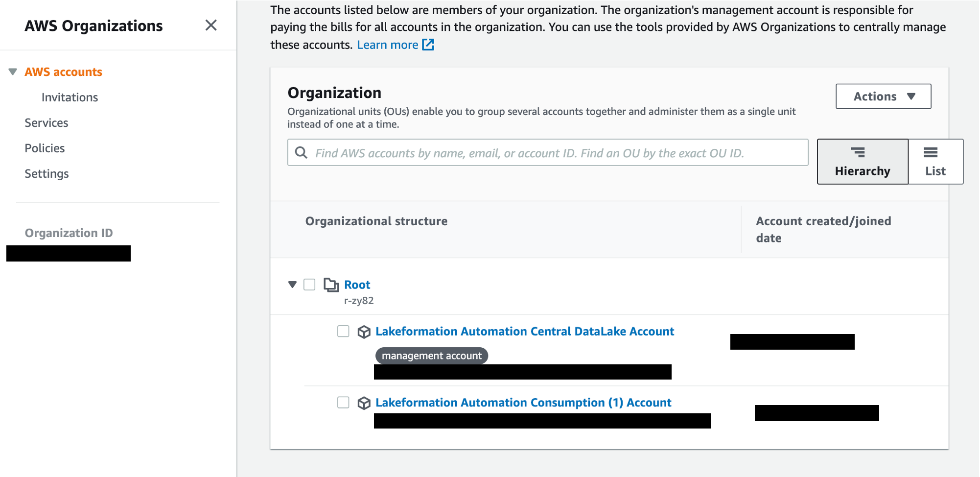Screen dimensions: 980x477
Task: Open Policies in the sidebar
Action: pyautogui.click(x=45, y=148)
